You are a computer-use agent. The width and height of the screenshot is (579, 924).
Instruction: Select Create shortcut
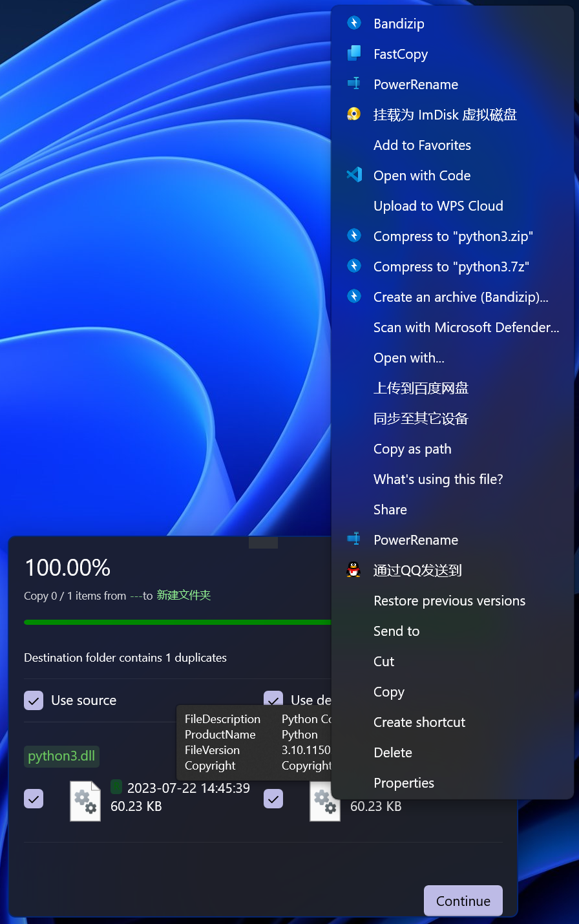[x=452, y=722]
